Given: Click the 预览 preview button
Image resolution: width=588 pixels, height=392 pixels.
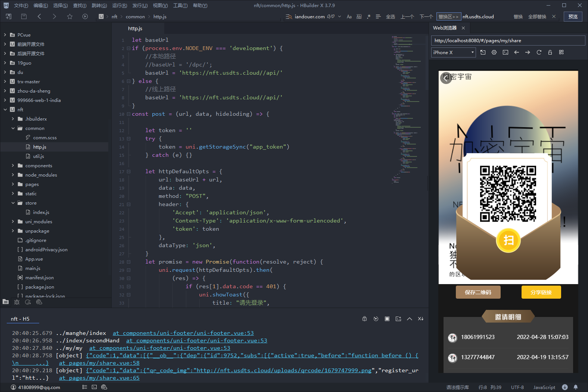Looking at the screenshot, I should (x=573, y=16).
